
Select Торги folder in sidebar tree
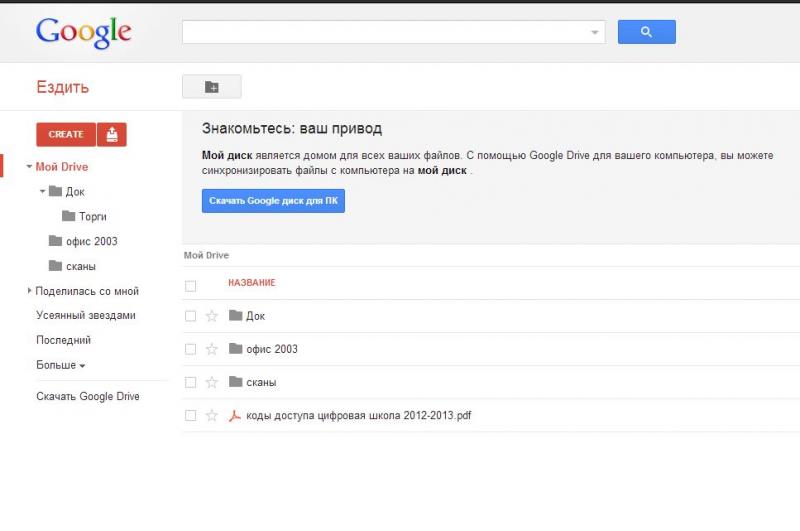tap(93, 216)
